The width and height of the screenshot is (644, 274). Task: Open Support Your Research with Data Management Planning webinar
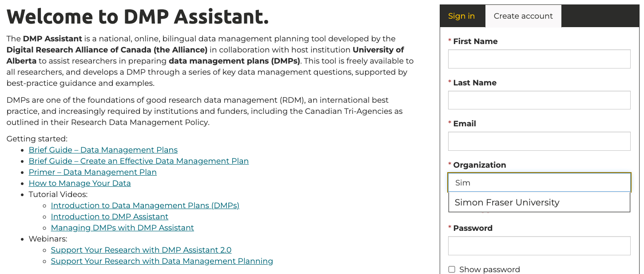pos(162,261)
